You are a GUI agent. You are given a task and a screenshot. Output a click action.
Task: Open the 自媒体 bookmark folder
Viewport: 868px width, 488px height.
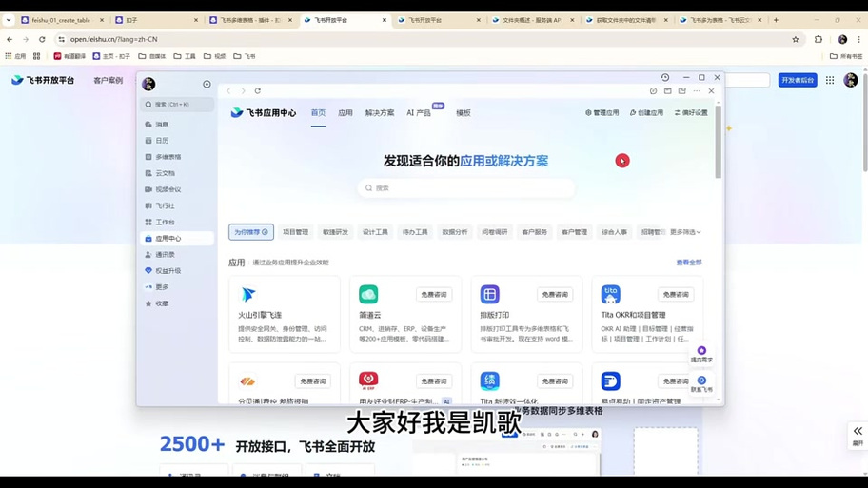(x=152, y=56)
